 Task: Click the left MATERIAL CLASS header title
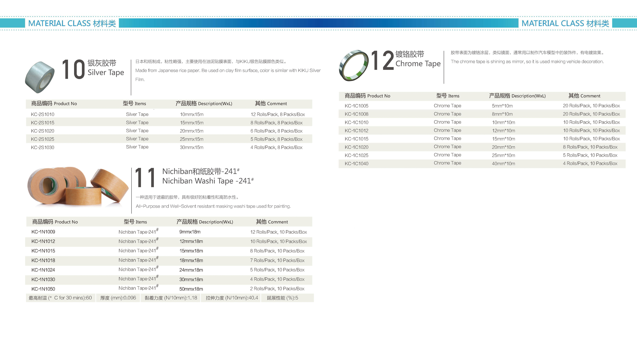tap(72, 23)
